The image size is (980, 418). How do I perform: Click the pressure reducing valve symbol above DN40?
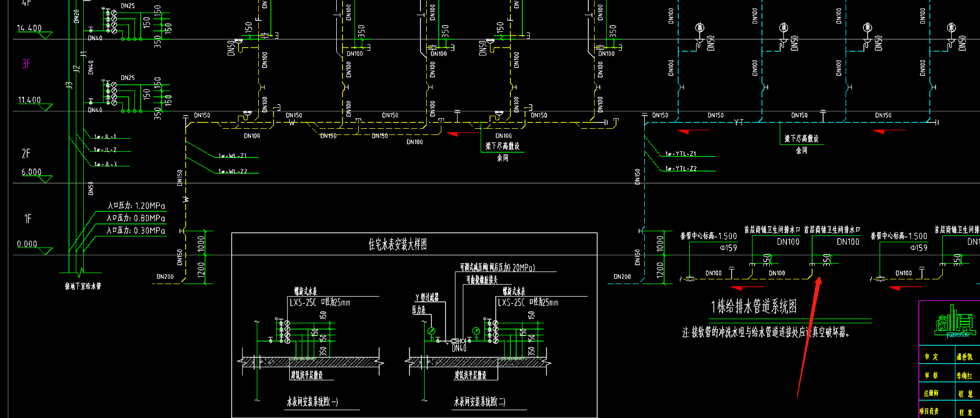[455, 341]
